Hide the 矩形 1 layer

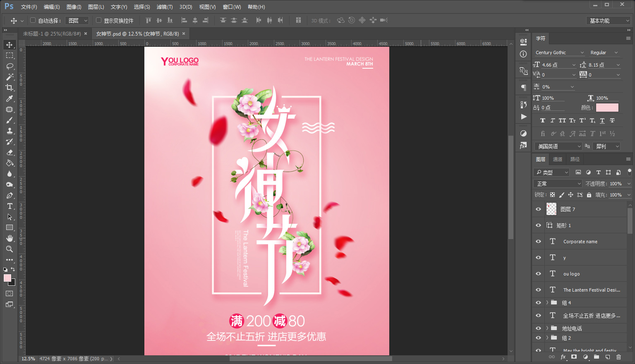click(x=538, y=225)
